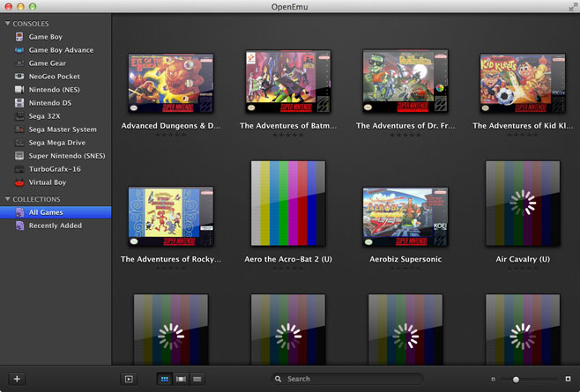Click the Super Nintendo (SNES) icon
Viewport: 580px width, 392px height.
[19, 156]
